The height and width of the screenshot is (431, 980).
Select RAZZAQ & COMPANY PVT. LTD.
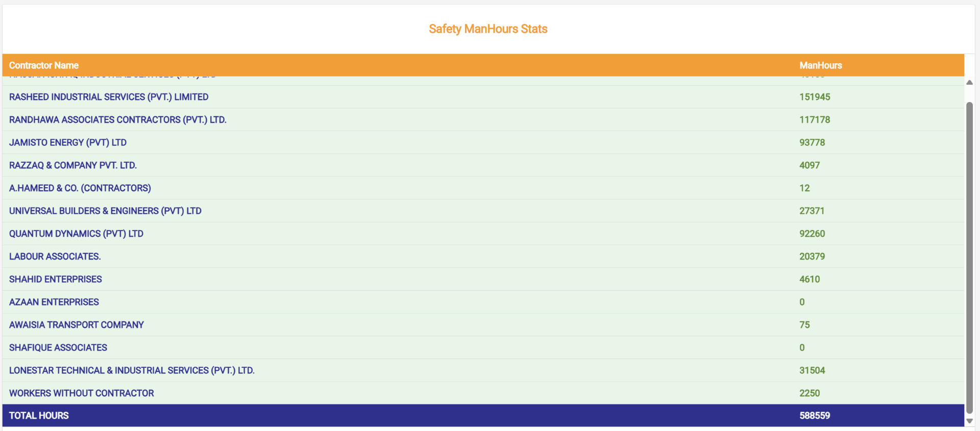point(72,165)
